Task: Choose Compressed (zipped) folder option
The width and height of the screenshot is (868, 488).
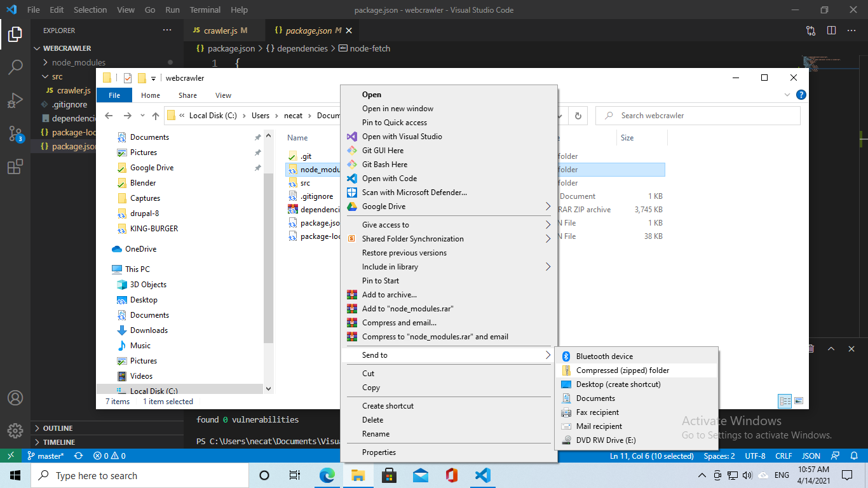Action: coord(623,370)
